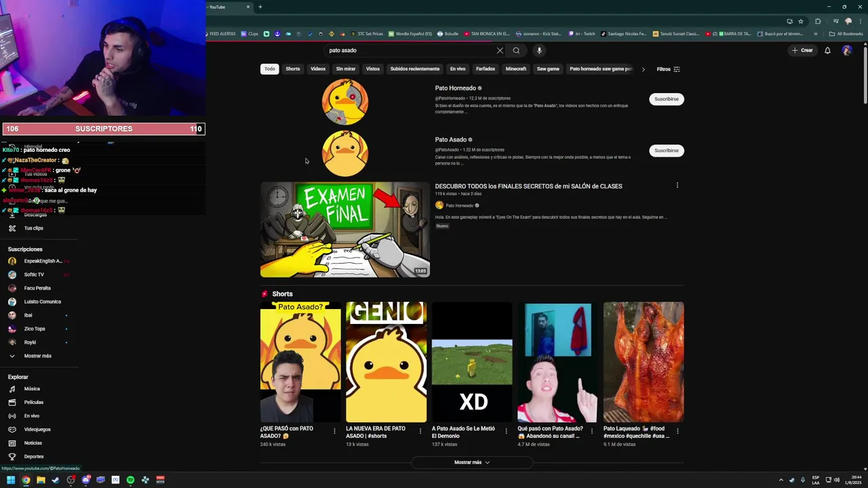Open Música in Explorar section
This screenshot has width=868, height=488.
(x=32, y=389)
